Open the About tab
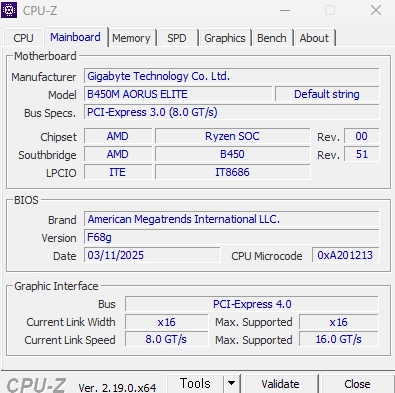The image size is (395, 393). tap(314, 38)
